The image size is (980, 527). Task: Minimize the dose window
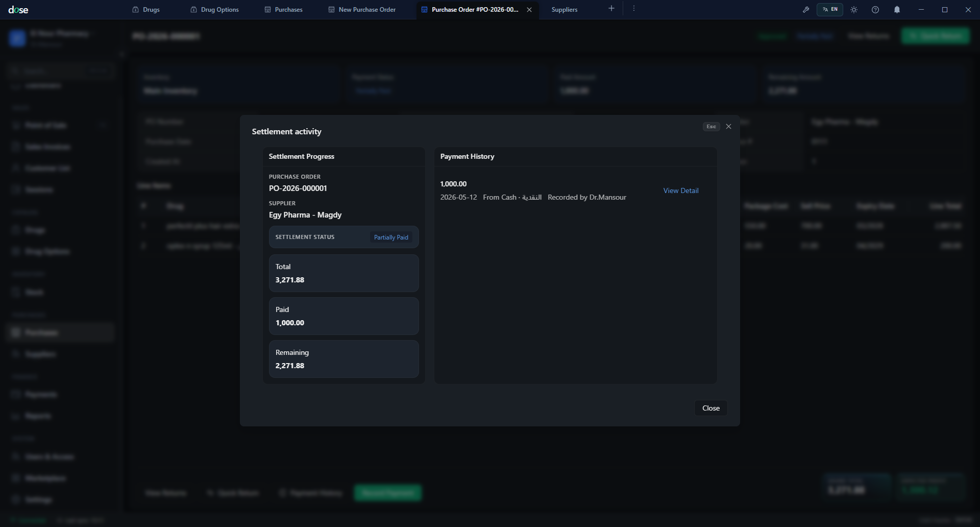pyautogui.click(x=921, y=10)
